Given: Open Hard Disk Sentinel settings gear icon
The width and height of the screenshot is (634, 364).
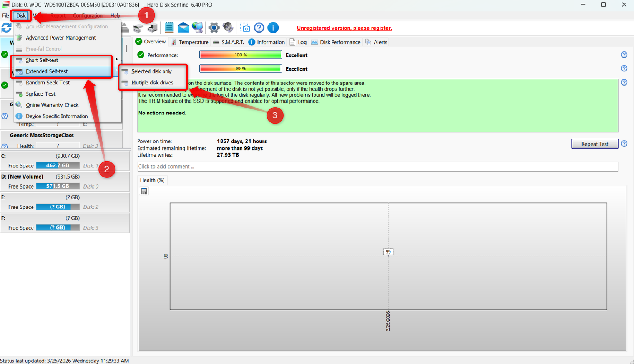Looking at the screenshot, I should (214, 28).
